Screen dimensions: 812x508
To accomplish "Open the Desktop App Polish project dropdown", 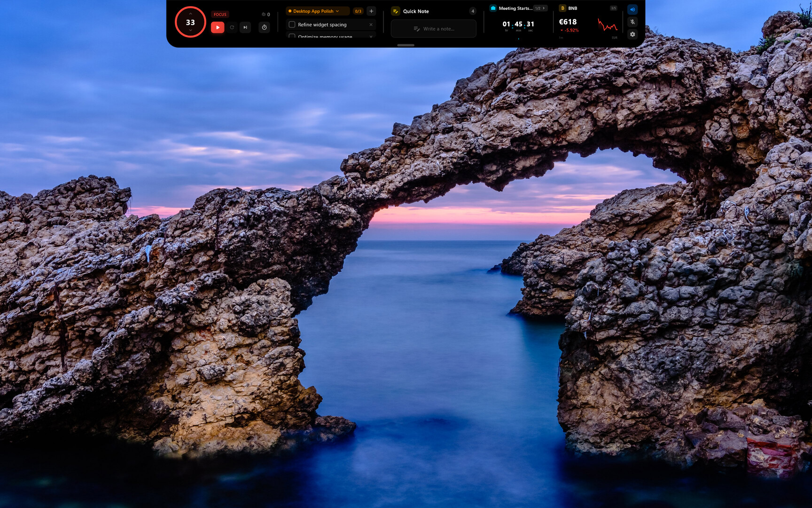I will [x=337, y=11].
